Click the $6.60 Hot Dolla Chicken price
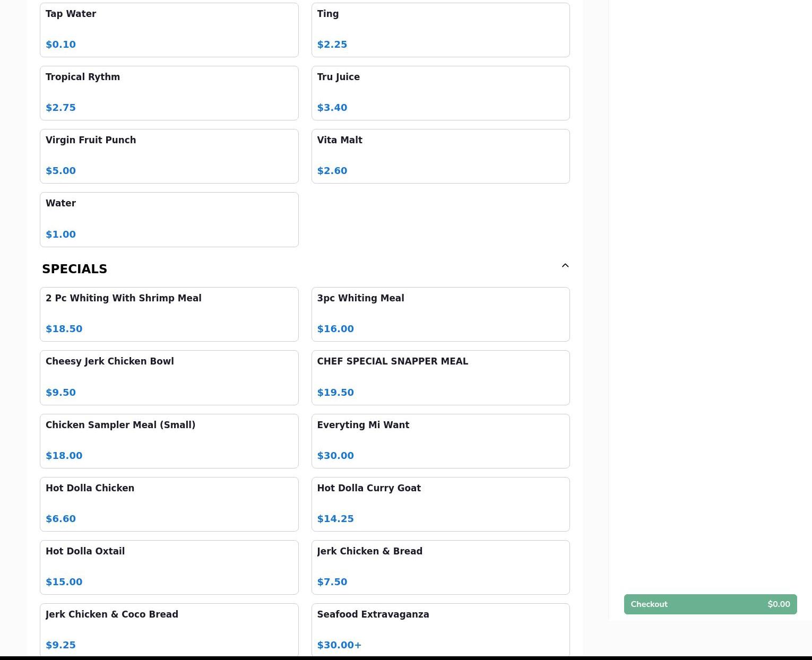812x660 pixels. (x=61, y=519)
